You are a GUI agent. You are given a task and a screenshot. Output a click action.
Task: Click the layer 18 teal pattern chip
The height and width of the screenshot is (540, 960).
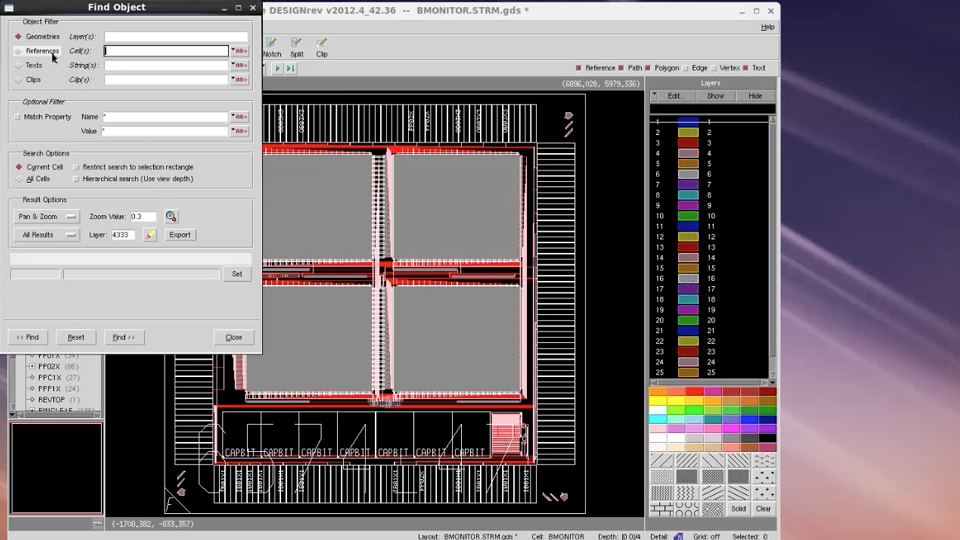[688, 299]
